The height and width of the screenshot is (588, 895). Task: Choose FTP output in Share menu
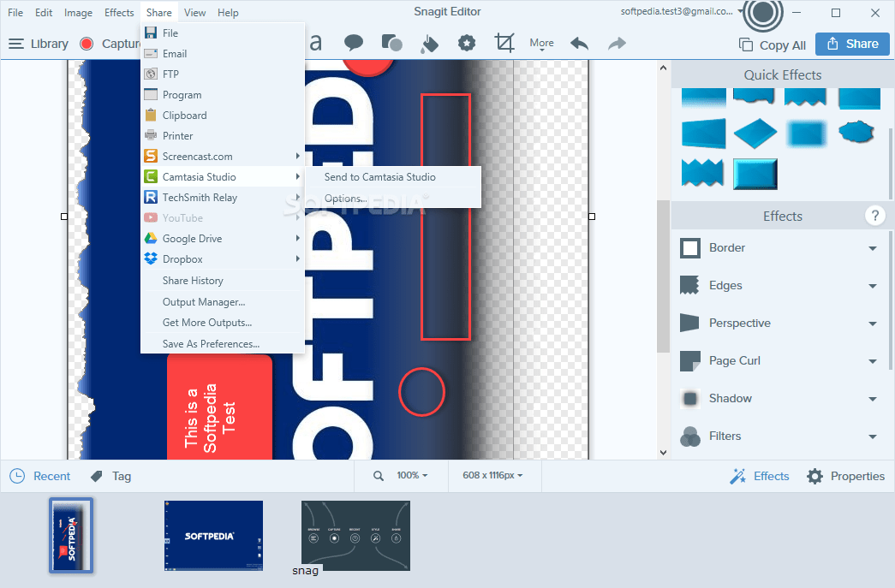(x=223, y=74)
